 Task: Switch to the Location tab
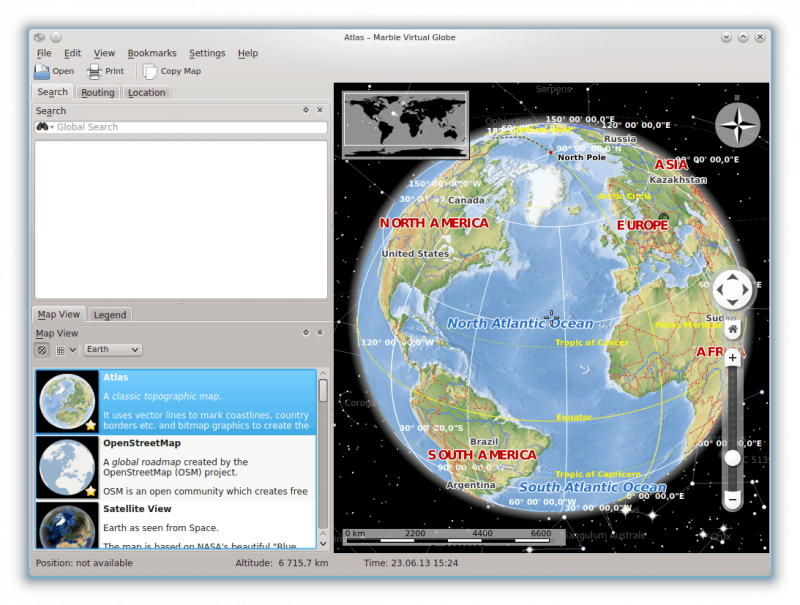147,92
